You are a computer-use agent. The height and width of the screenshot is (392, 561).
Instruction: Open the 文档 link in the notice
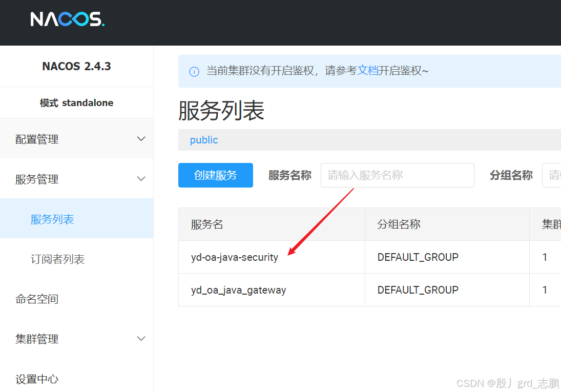tap(367, 71)
